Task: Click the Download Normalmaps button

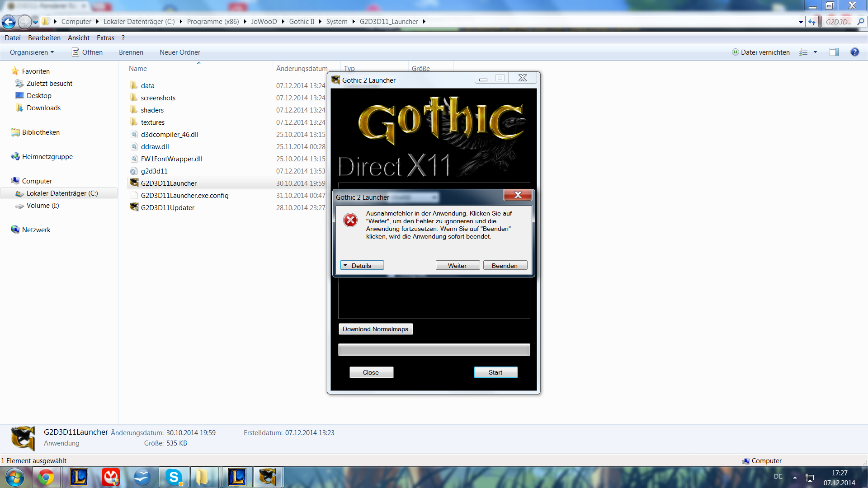Action: (x=375, y=329)
